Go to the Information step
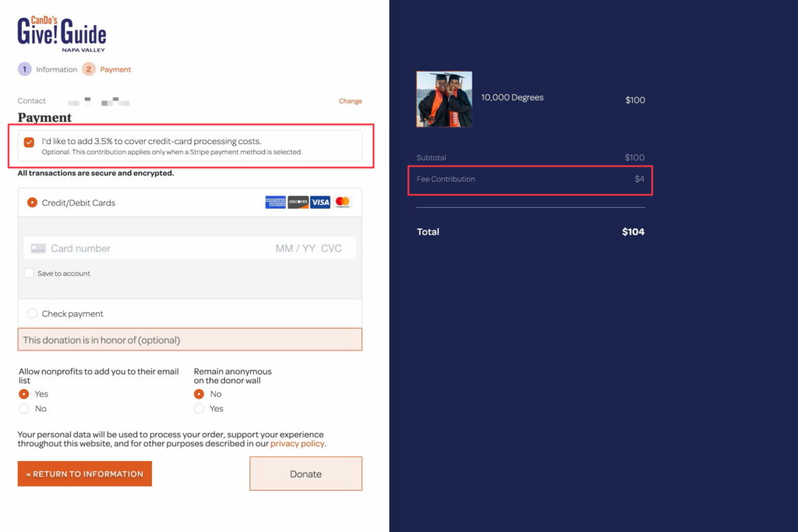The image size is (798, 532). coord(56,69)
